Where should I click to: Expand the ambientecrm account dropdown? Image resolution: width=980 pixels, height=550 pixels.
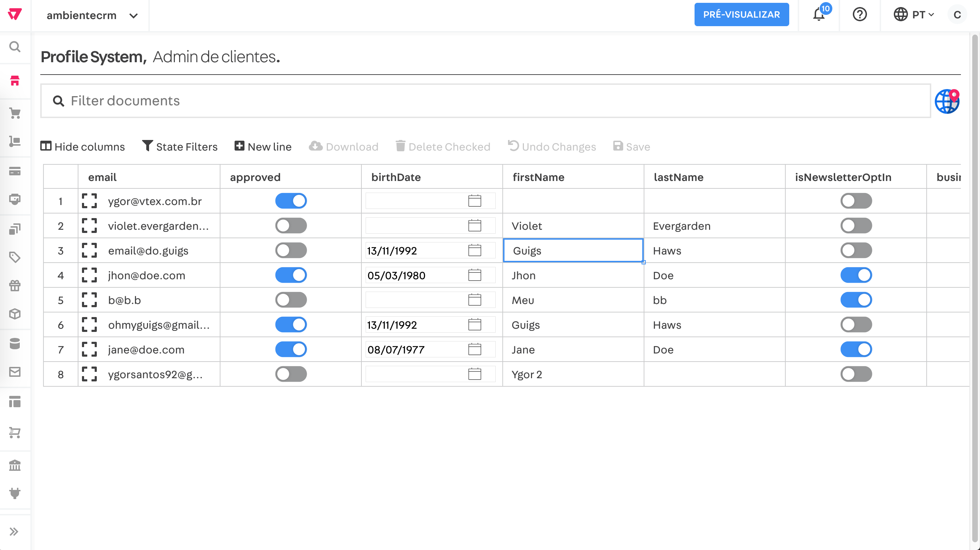90,15
